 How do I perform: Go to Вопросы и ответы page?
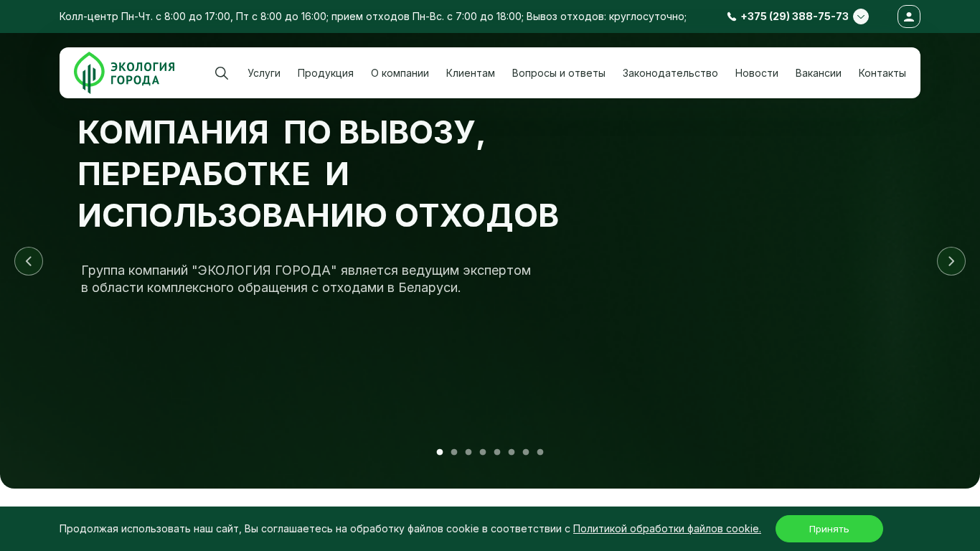[x=559, y=73]
